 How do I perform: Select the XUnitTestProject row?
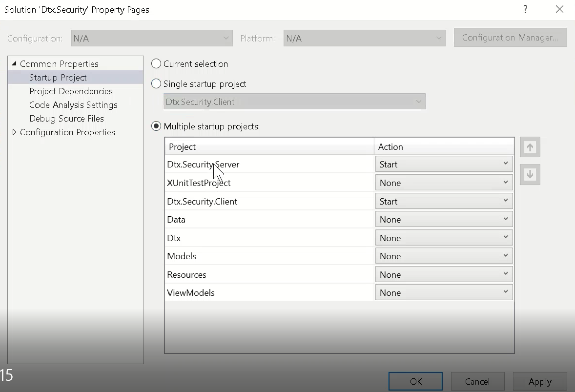(x=269, y=183)
